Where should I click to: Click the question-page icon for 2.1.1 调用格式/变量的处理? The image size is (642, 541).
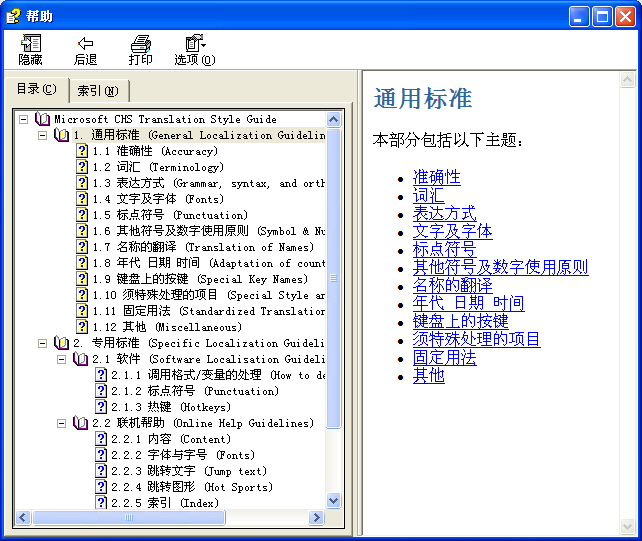pos(101,375)
